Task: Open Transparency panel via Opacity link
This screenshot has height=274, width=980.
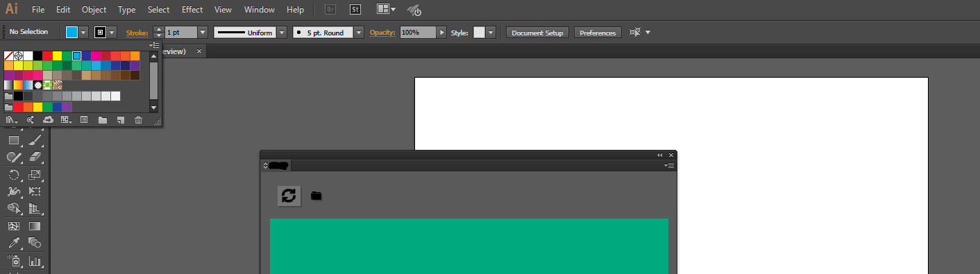Action: [x=382, y=33]
